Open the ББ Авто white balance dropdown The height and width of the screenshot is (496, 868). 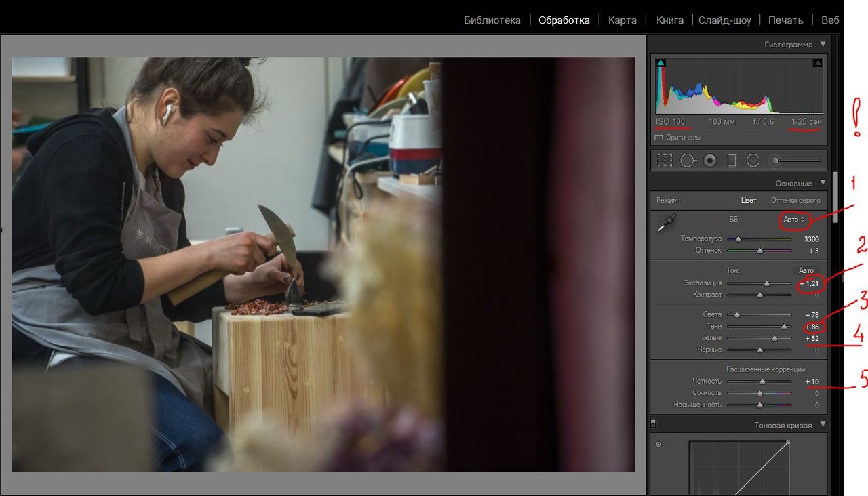click(794, 220)
